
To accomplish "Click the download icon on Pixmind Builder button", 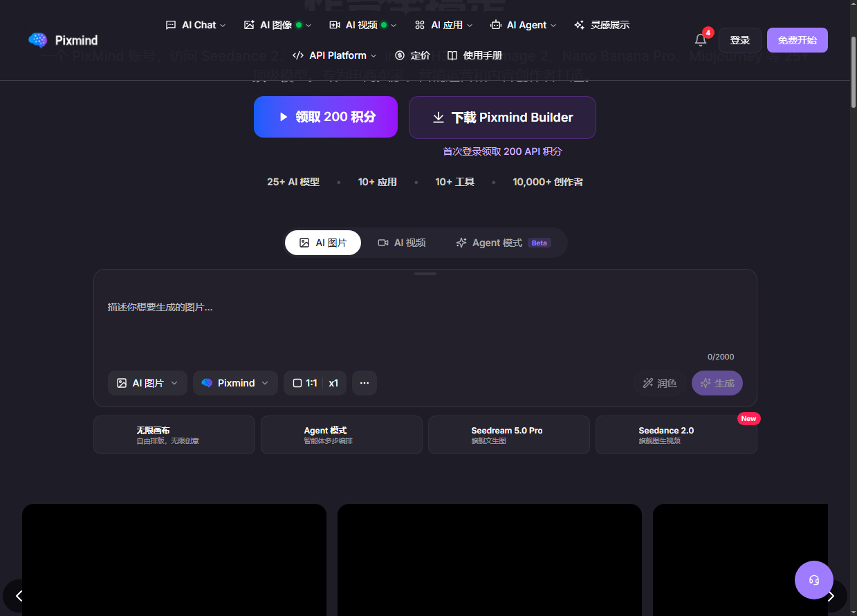I will click(x=438, y=118).
